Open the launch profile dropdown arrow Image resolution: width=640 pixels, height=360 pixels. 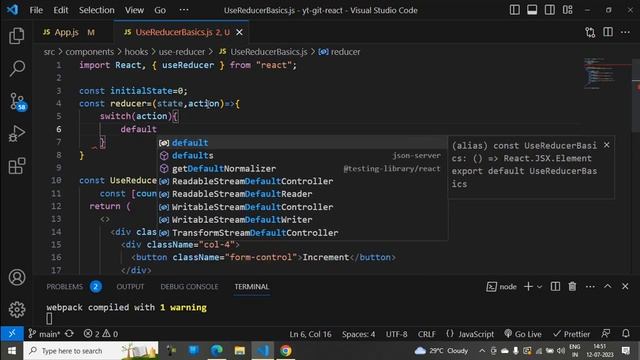540,287
